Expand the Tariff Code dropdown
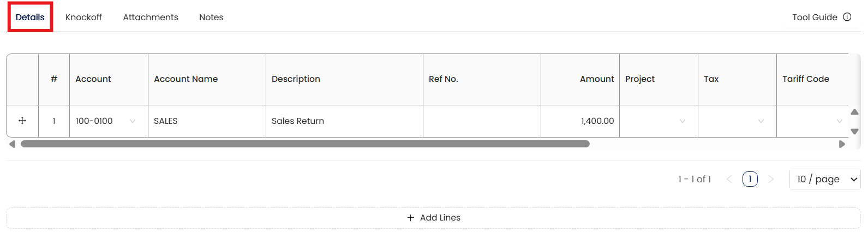This screenshot has height=238, width=868. coord(839,121)
